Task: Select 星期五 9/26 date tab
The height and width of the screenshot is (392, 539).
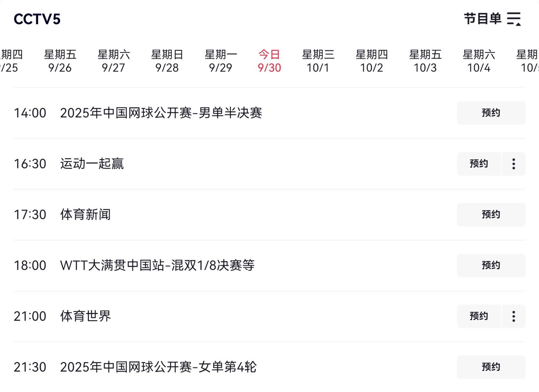Action: pos(60,61)
